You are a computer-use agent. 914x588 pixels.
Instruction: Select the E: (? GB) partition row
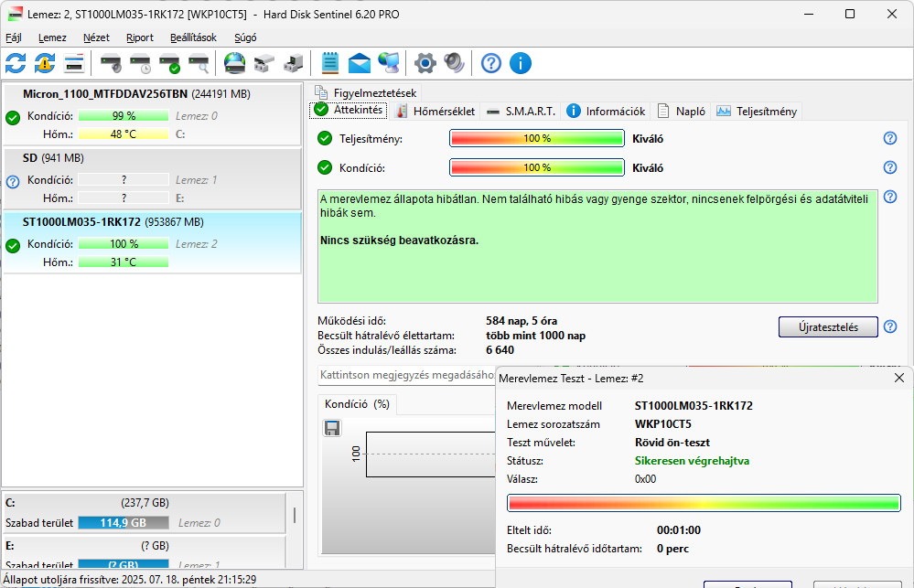click(x=145, y=552)
